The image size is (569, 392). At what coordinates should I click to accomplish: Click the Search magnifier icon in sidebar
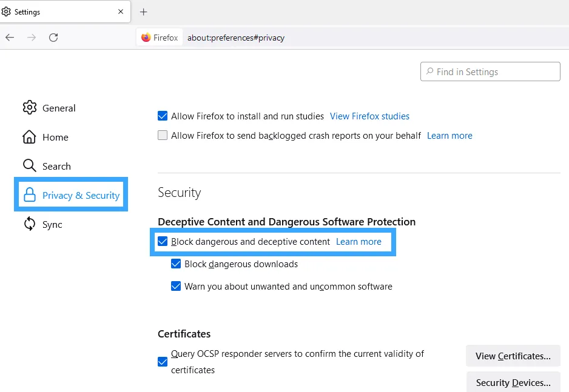click(29, 166)
